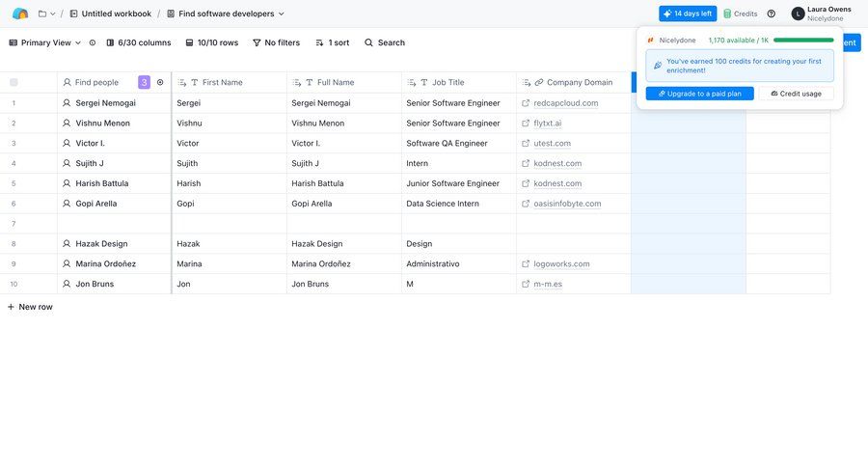Click the green credits progress bar
868x467 pixels.
(803, 41)
